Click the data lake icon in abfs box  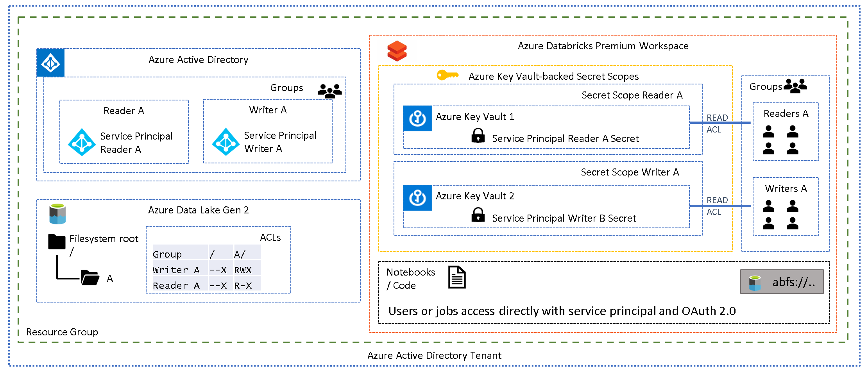pyautogui.click(x=755, y=283)
